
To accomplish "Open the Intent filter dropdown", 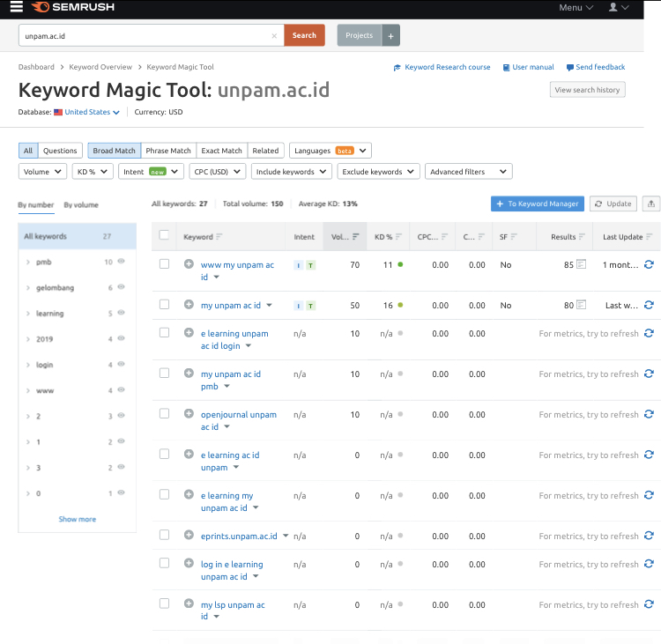I will coord(151,172).
